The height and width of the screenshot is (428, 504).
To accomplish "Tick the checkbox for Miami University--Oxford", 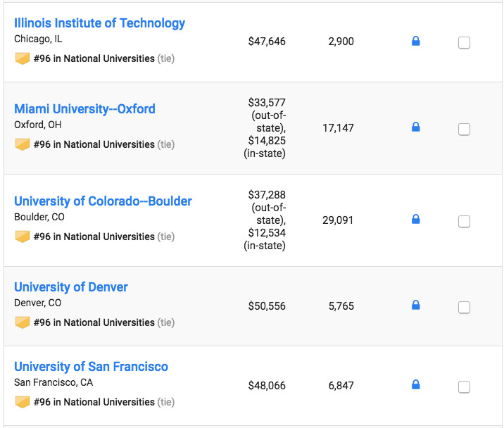I will pyautogui.click(x=464, y=129).
